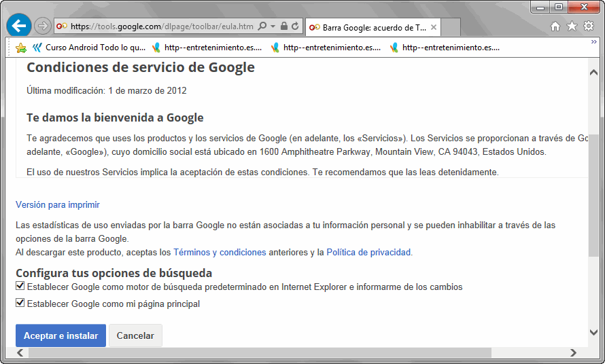Select the Barra Google tab
Image resolution: width=605 pixels, height=364 pixels.
[x=373, y=27]
